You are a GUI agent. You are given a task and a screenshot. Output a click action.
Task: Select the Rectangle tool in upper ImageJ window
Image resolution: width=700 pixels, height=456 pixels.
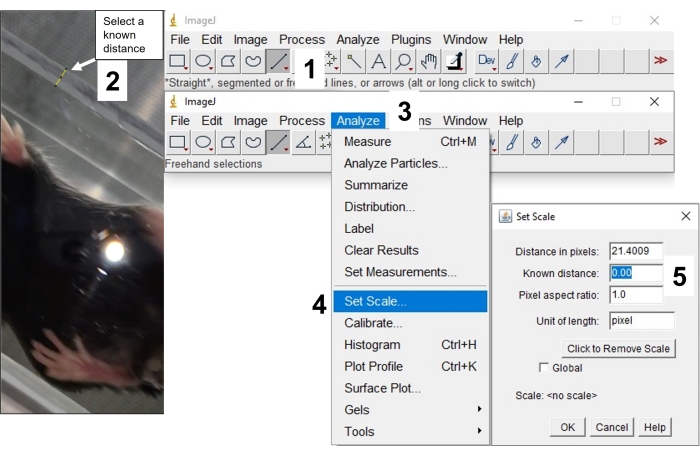pyautogui.click(x=178, y=61)
